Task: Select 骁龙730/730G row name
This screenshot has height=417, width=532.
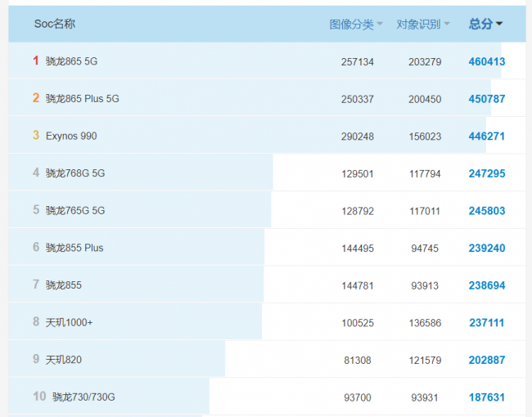Action: coord(83,397)
